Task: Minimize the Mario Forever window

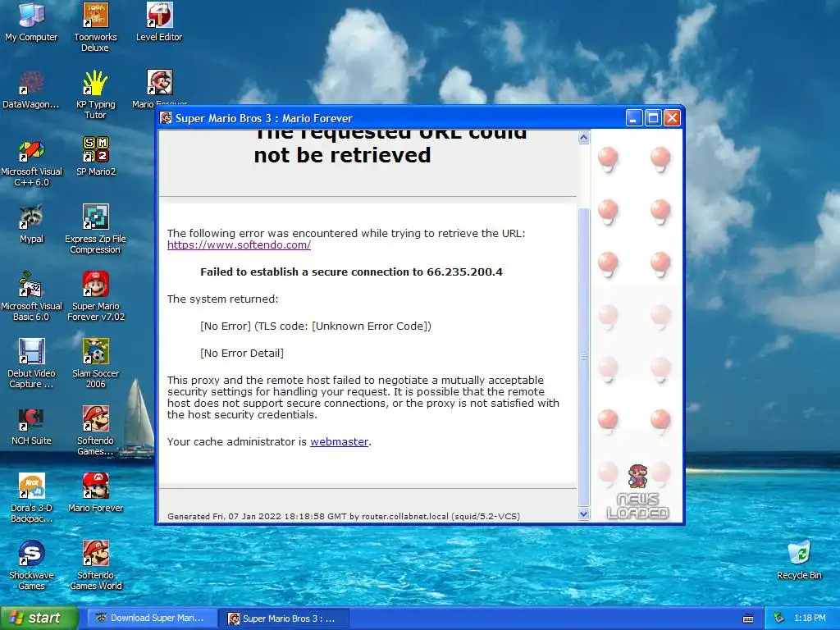Action: [x=634, y=118]
